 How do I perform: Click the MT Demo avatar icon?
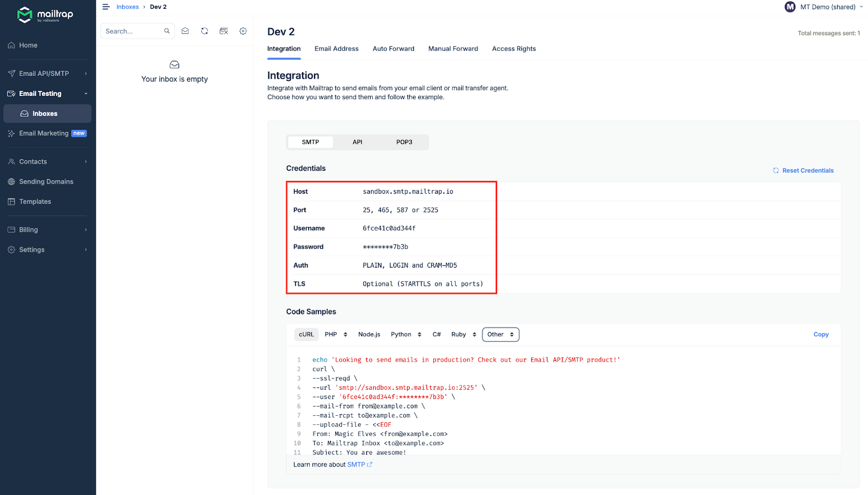click(790, 7)
